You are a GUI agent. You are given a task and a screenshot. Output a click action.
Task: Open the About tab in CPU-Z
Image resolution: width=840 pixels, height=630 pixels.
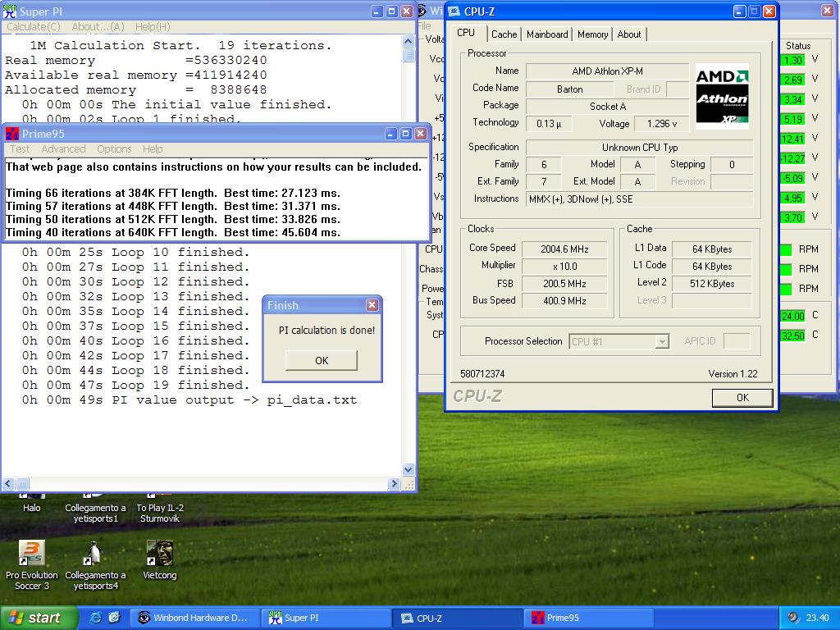coord(629,34)
